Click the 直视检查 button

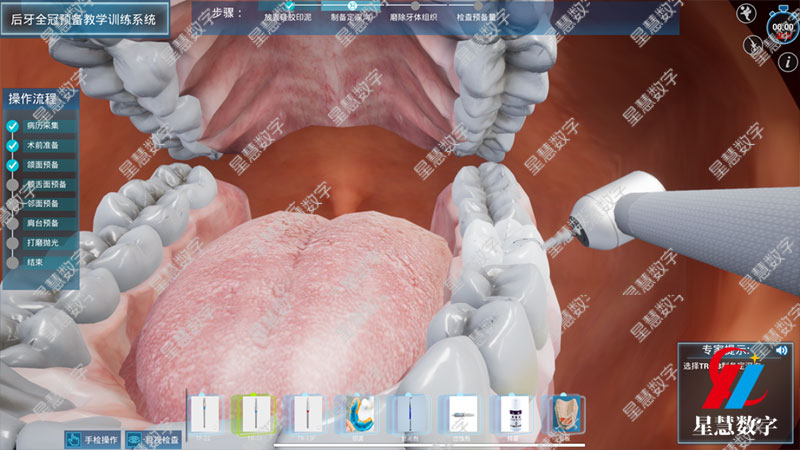click(160, 439)
